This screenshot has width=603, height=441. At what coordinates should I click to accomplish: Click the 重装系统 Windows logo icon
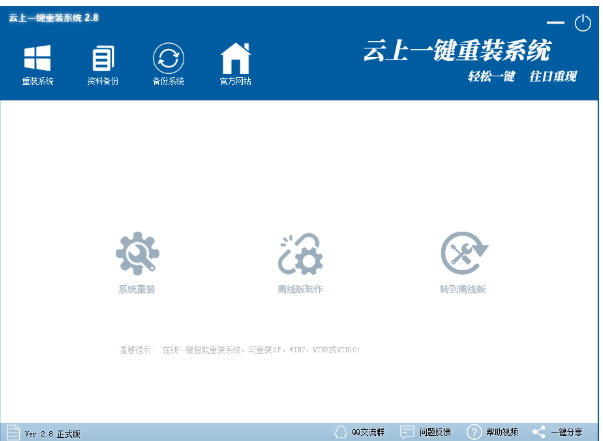pos(38,57)
